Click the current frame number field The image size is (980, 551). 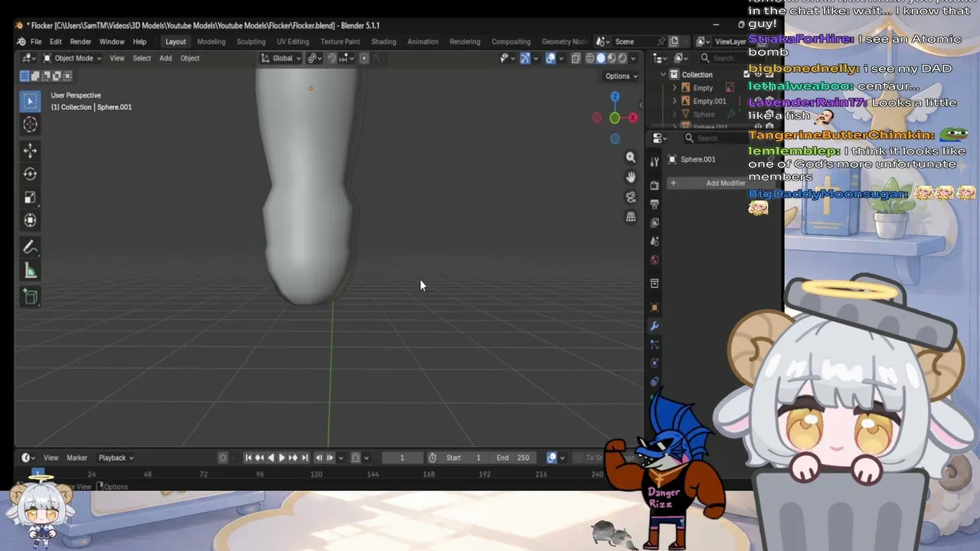click(x=402, y=458)
